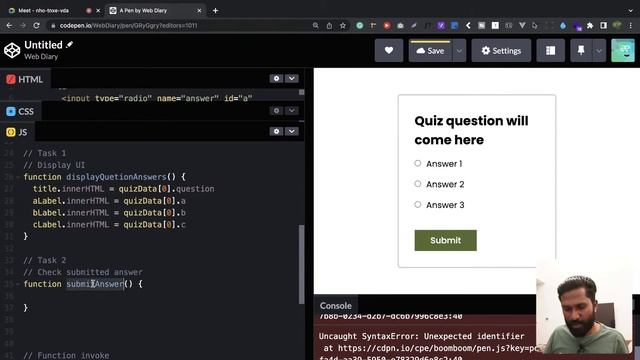Select the Answer 1 radio button
This screenshot has height=360, width=640.
point(418,163)
